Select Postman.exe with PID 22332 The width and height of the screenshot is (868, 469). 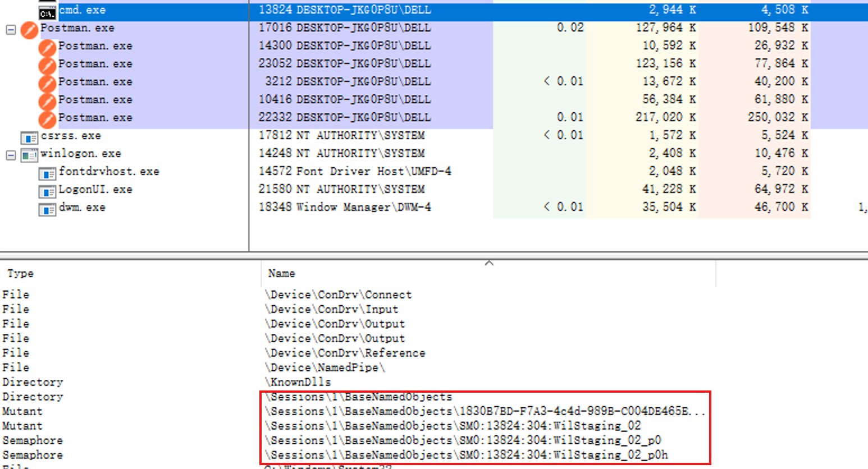(95, 117)
